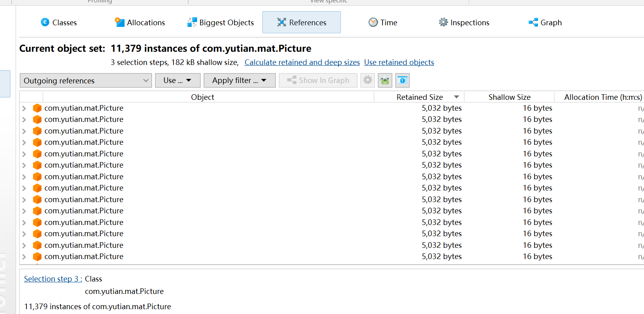Image resolution: width=644 pixels, height=314 pixels.
Task: Open the Classes view
Action: 59,22
